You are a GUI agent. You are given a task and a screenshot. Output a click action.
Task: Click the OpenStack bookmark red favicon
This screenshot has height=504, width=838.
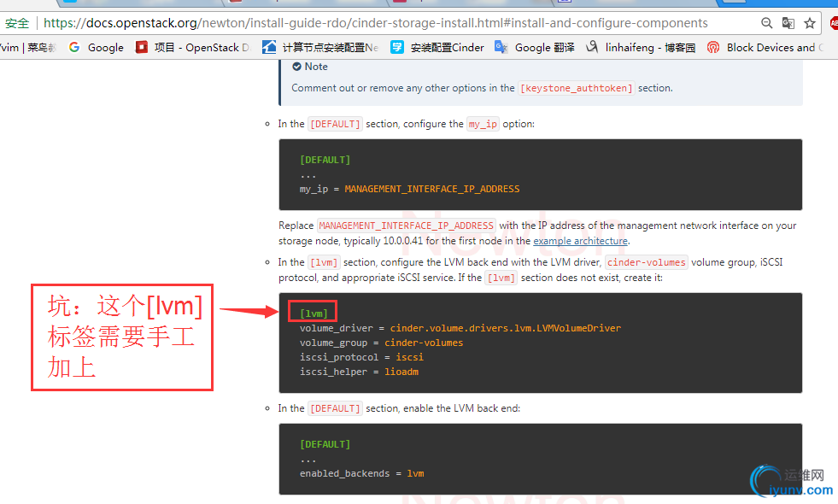coord(141,47)
